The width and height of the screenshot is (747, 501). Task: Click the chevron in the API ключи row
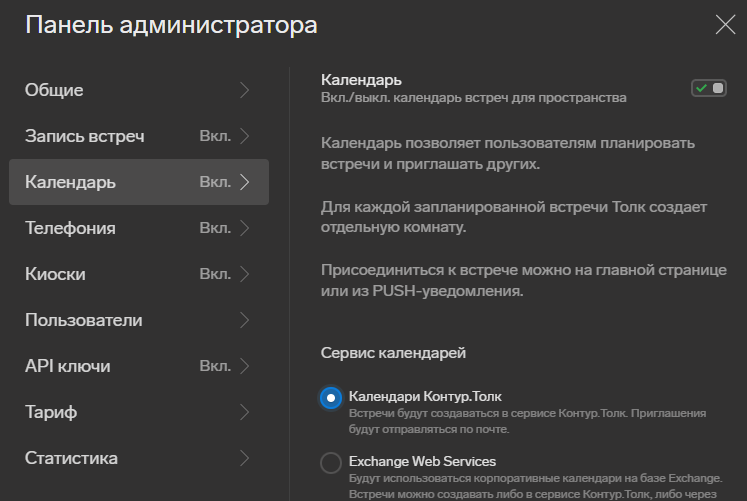click(244, 366)
